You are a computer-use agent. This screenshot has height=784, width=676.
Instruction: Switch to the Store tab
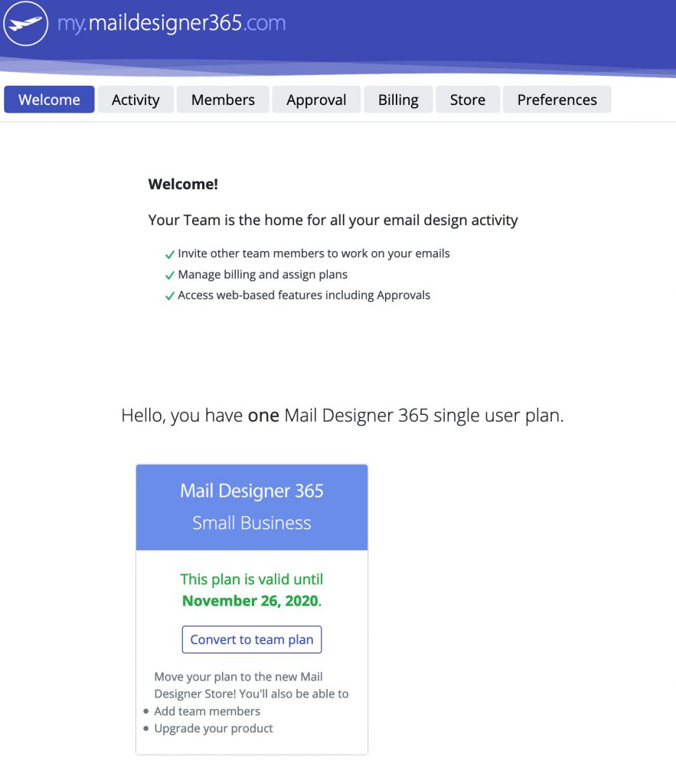click(x=468, y=100)
